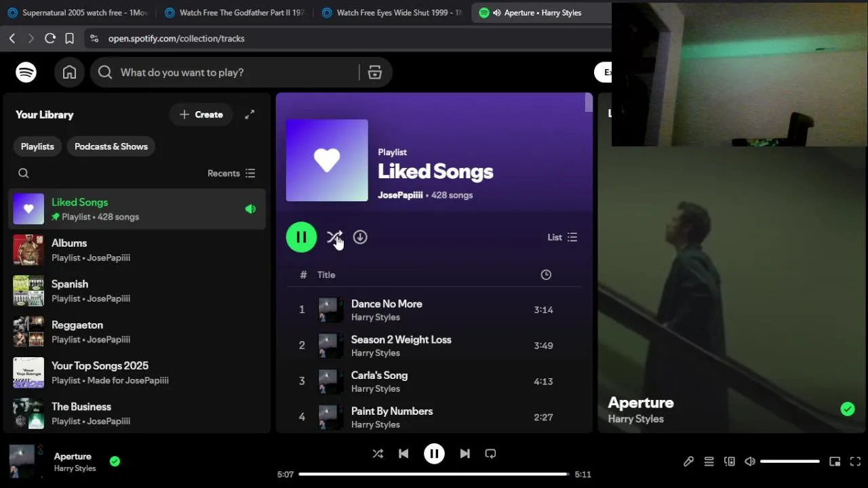
Task: Click the playing speaker icon on Liked Songs
Action: click(x=250, y=209)
